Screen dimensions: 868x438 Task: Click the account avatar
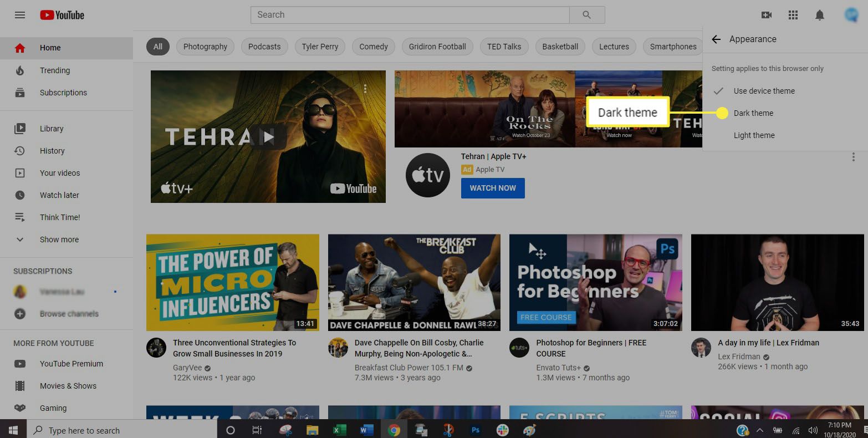(x=851, y=15)
